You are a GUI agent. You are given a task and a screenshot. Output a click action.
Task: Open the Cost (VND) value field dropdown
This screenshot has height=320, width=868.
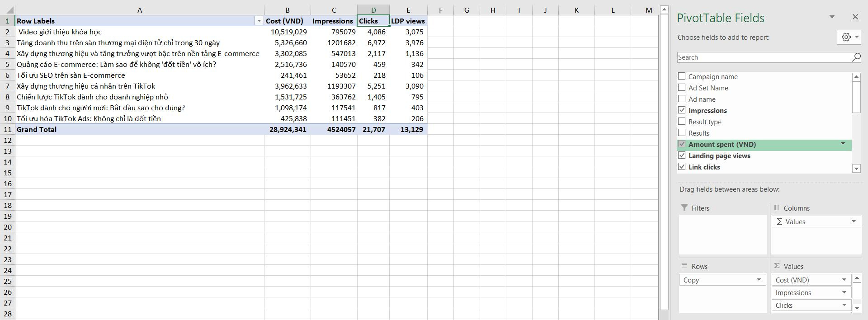click(x=844, y=280)
